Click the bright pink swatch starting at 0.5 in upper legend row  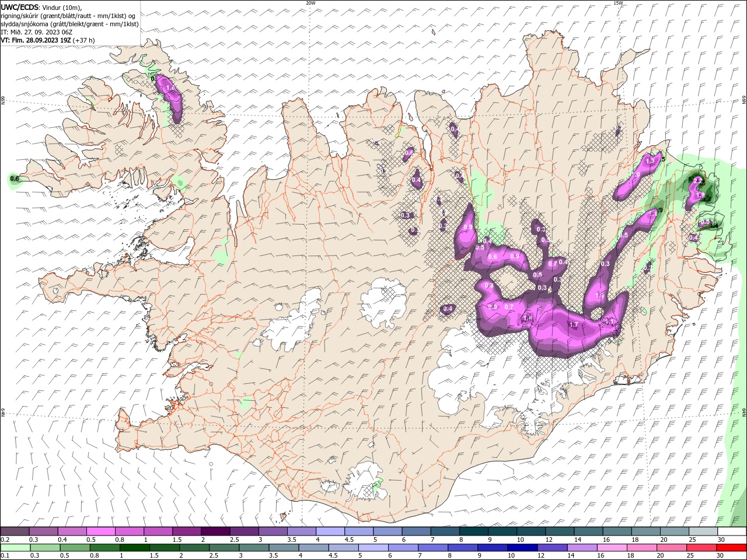click(x=100, y=531)
